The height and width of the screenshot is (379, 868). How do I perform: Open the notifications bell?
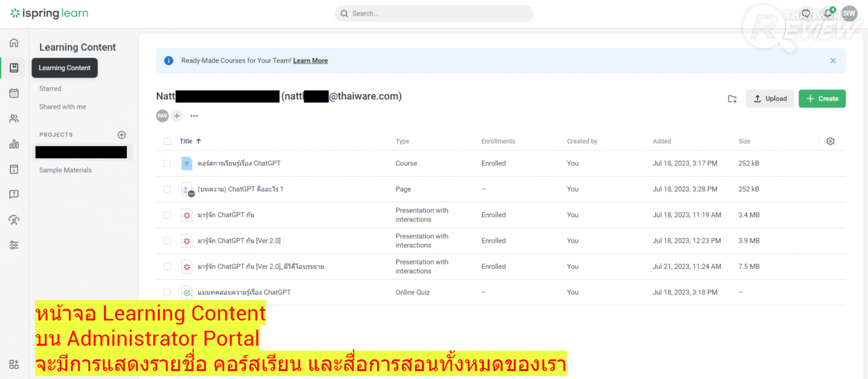828,14
